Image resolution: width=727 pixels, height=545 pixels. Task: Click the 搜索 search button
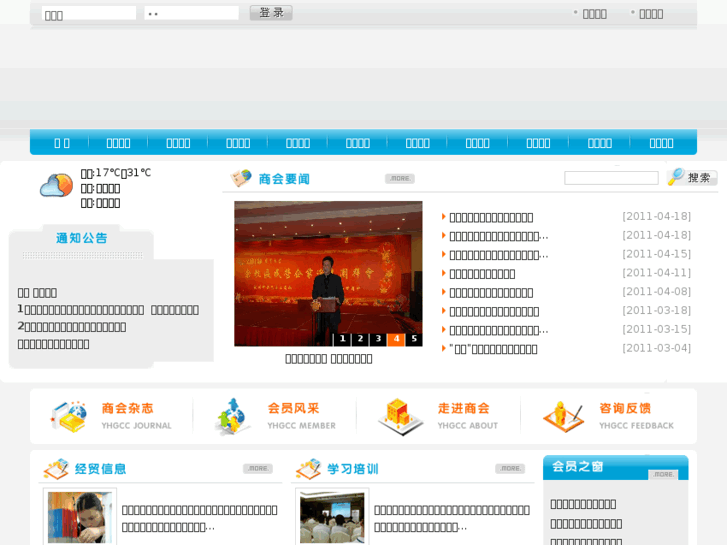tap(692, 177)
